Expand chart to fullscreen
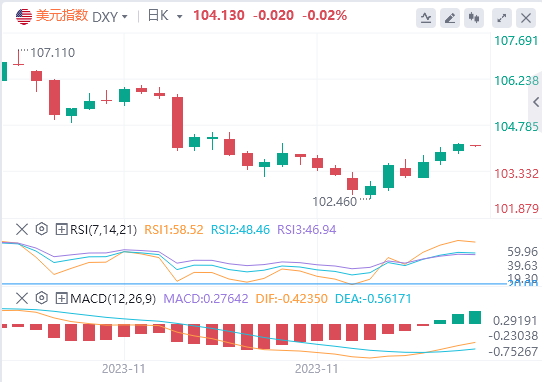 [502, 17]
